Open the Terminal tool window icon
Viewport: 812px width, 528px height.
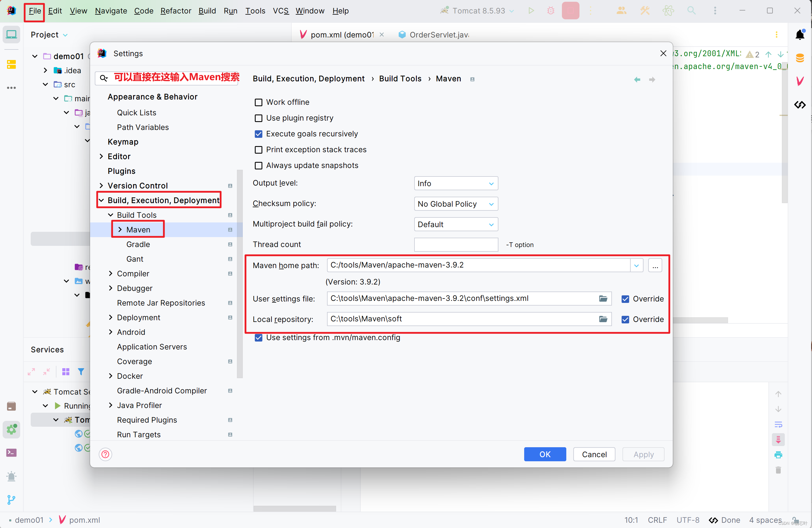pos(11,452)
